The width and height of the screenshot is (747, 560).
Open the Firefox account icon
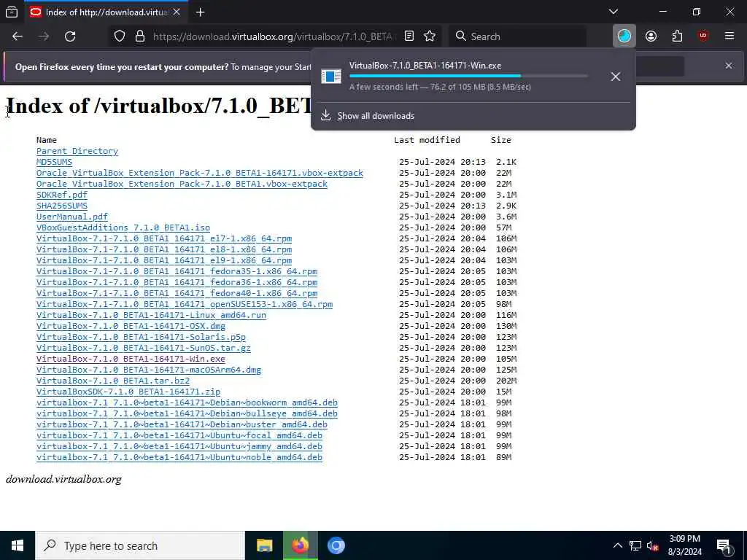click(x=651, y=36)
